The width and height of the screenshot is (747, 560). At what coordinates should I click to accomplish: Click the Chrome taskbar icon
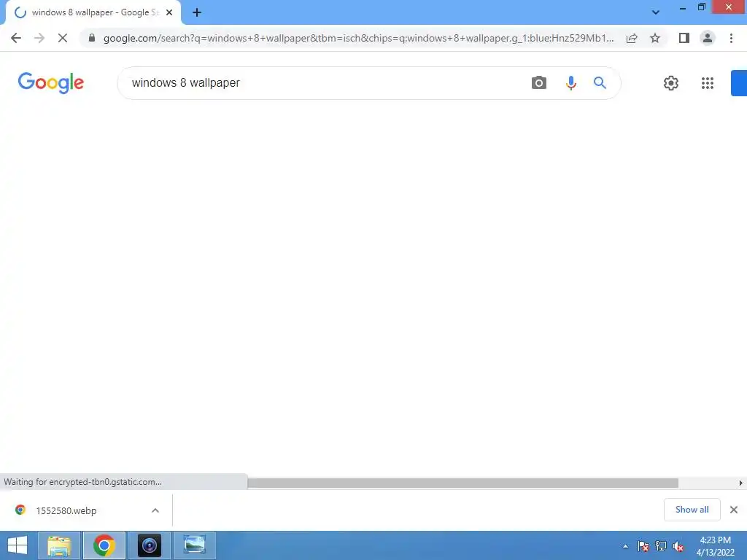tap(104, 545)
